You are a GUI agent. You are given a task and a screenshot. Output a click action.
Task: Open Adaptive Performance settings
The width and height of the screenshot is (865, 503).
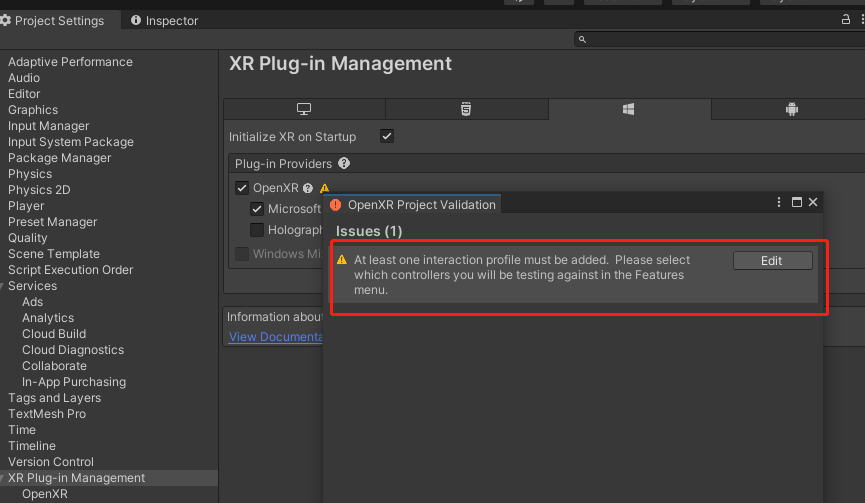pos(70,62)
